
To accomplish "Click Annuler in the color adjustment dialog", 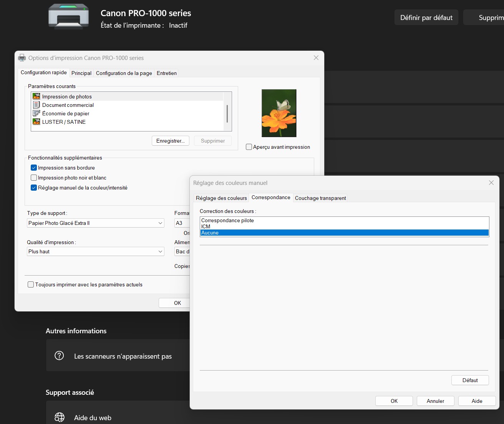I will click(436, 401).
